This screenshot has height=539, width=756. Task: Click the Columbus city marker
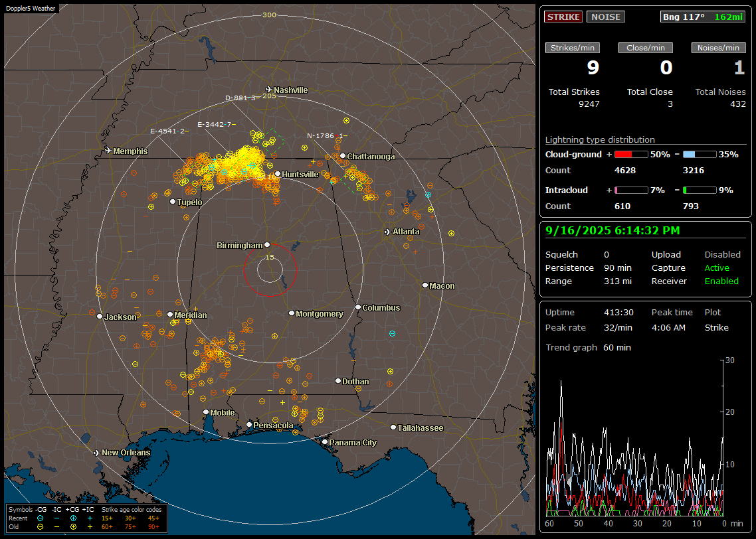coord(358,307)
